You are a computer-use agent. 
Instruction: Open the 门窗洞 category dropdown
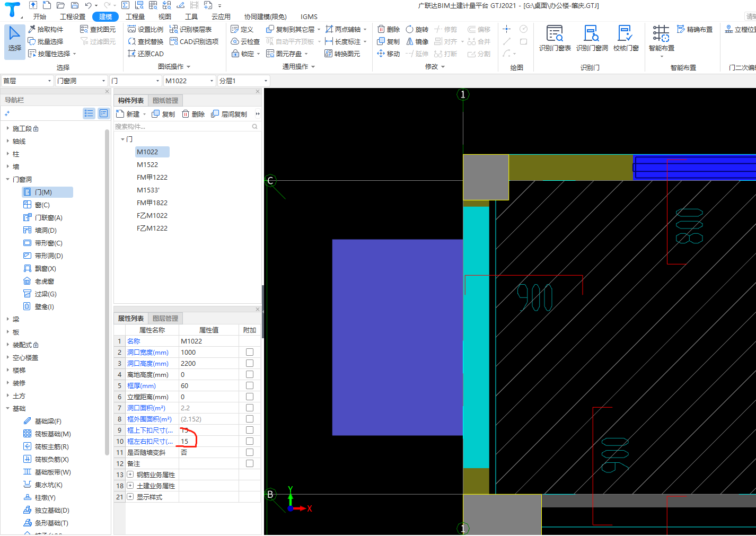click(x=82, y=81)
